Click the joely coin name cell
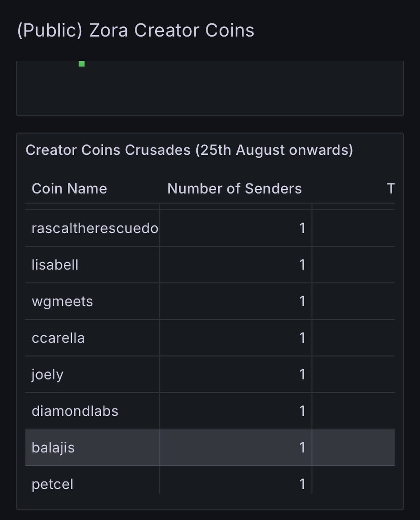This screenshot has height=520, width=420. tap(48, 375)
